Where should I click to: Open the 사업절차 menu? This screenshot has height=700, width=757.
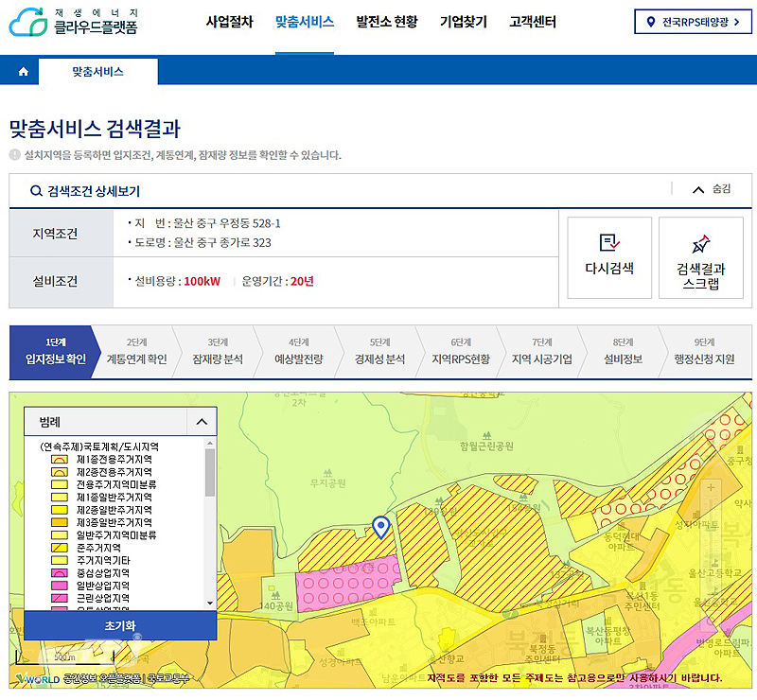229,22
